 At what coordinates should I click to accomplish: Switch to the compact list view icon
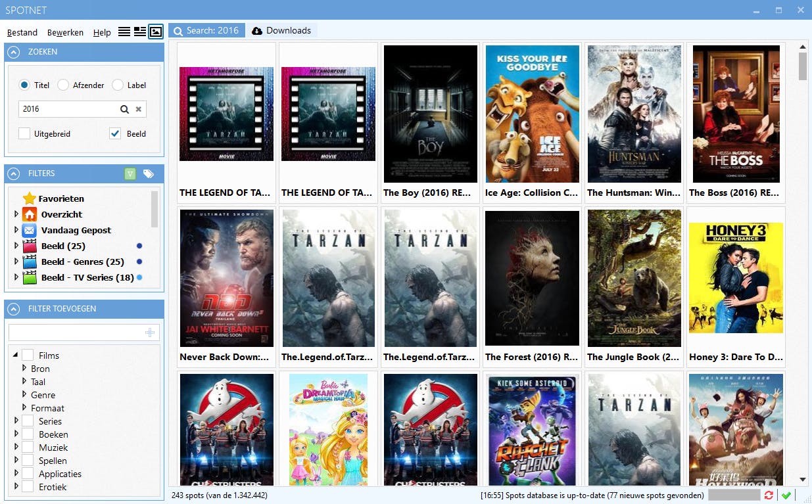pyautogui.click(x=124, y=32)
